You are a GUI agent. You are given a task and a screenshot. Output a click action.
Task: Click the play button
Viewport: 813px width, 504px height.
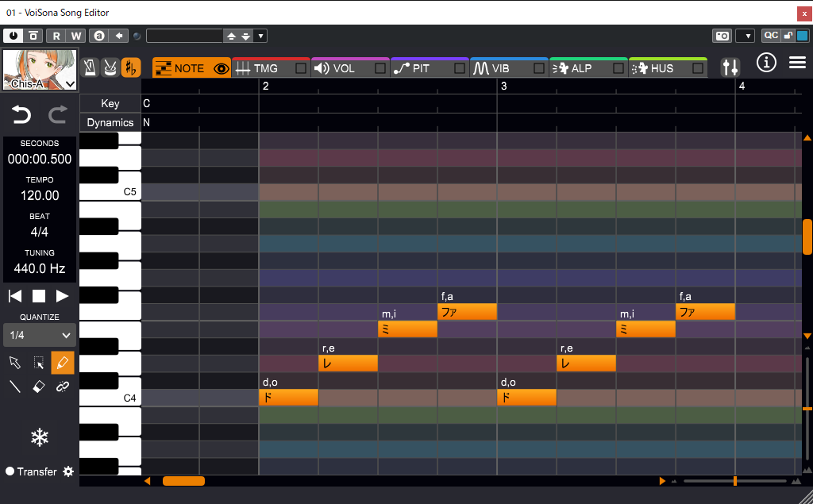pos(62,296)
